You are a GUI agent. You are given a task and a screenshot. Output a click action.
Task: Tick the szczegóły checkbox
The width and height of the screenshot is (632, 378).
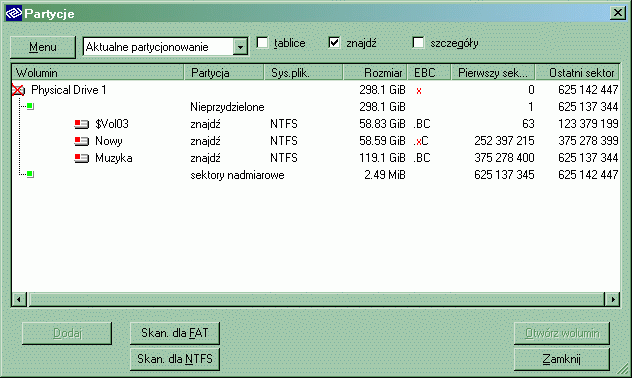[x=418, y=43]
